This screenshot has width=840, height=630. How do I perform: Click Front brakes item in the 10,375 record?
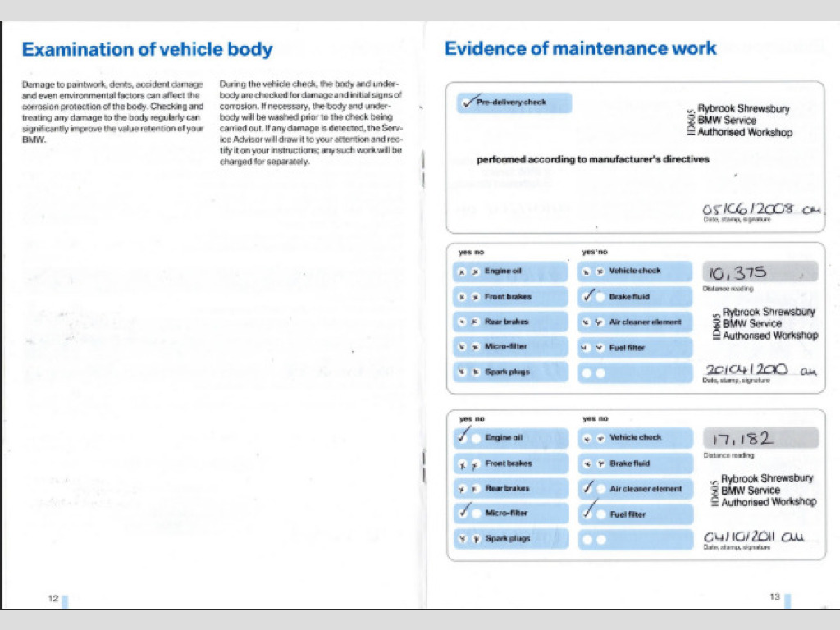coord(509,296)
